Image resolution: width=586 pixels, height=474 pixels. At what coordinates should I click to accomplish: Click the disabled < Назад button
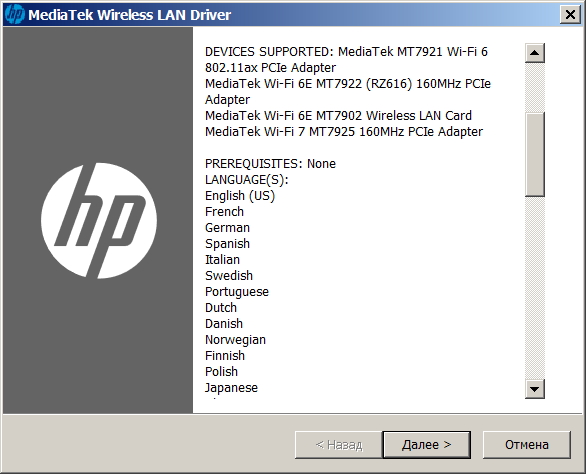(x=339, y=445)
